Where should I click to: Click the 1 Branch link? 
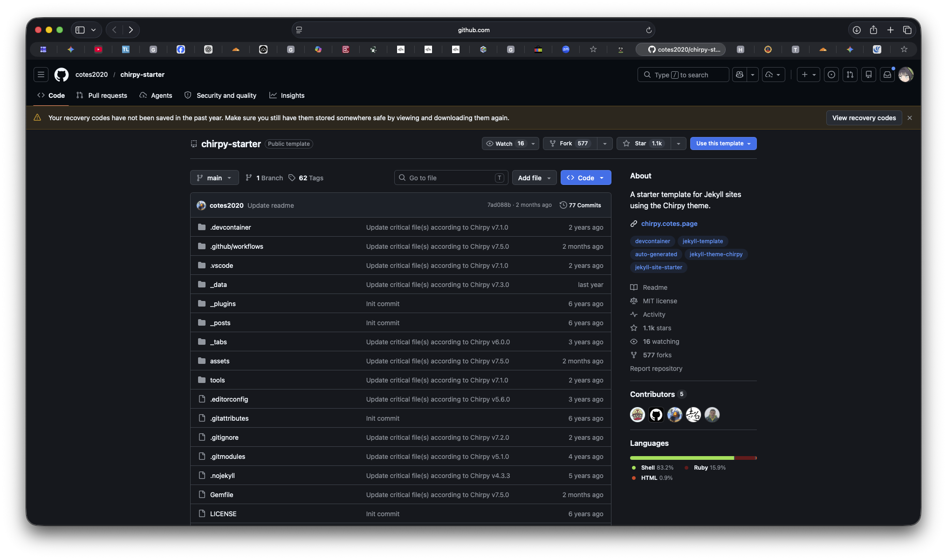tap(264, 178)
